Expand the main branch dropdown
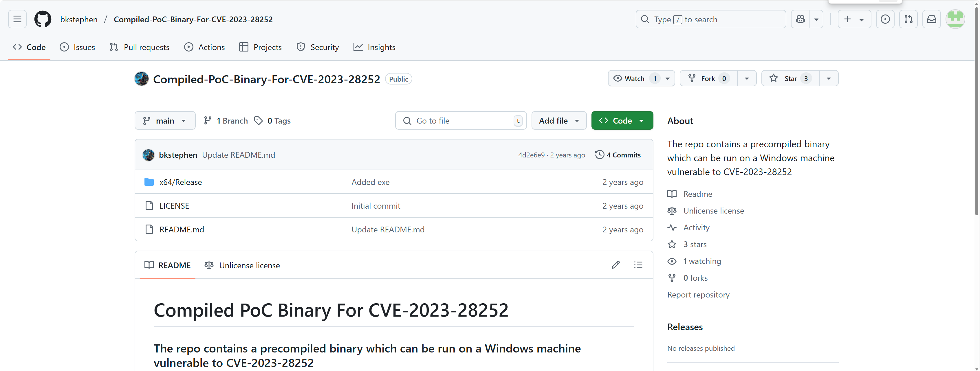Viewport: 980px width, 371px height. [165, 121]
